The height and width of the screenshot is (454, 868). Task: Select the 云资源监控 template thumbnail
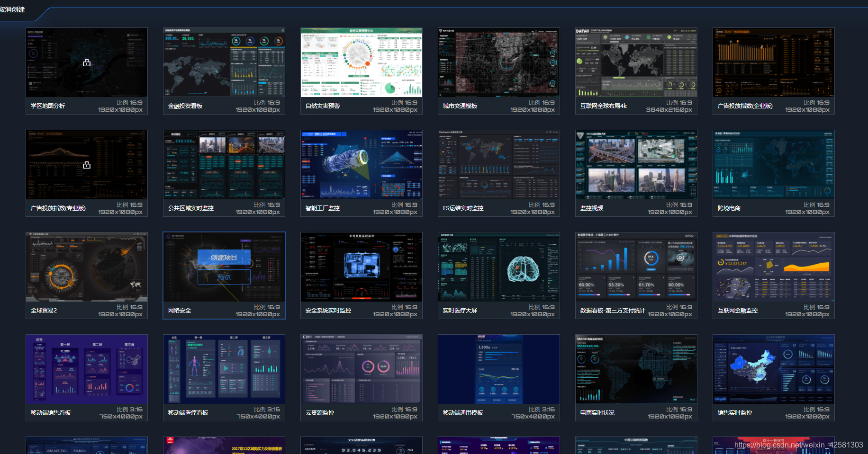tap(362, 369)
